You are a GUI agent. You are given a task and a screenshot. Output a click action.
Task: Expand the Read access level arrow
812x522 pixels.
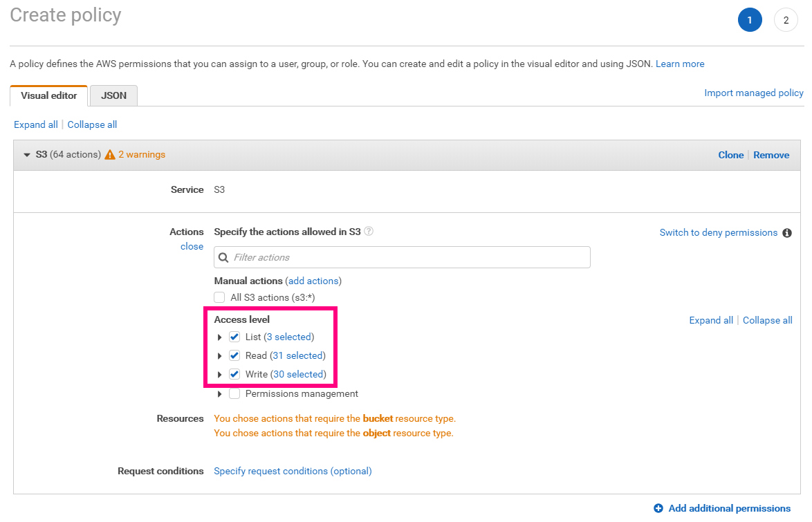[219, 356]
